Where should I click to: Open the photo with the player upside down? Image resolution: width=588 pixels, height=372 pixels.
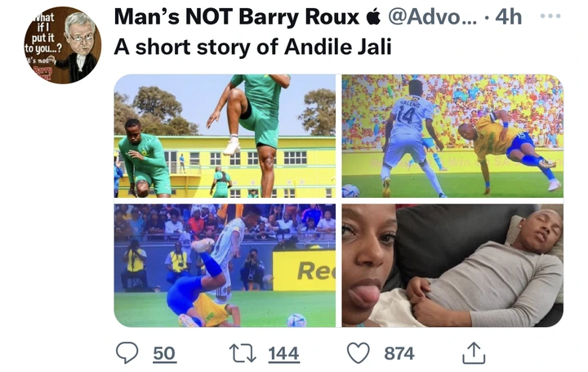pos(225,266)
